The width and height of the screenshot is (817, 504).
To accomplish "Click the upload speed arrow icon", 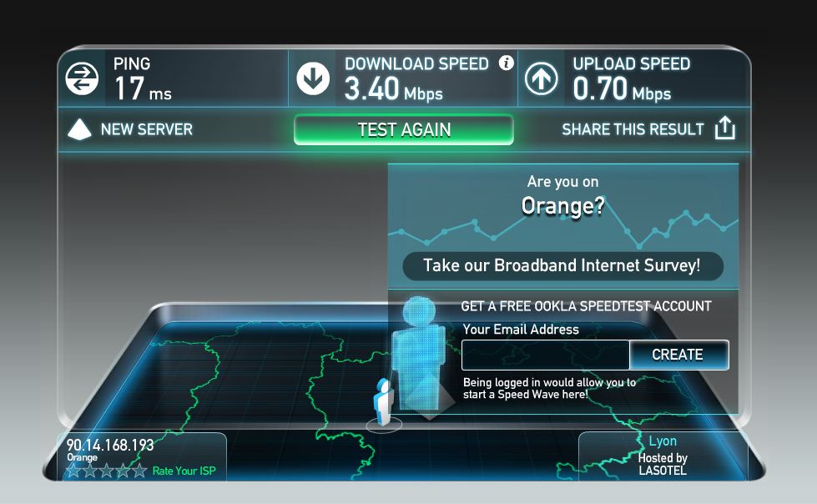I will [x=541, y=79].
